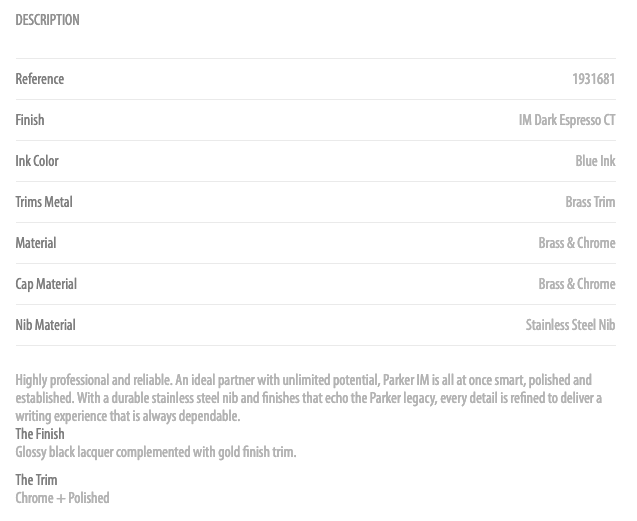
Task: Click the Ink Color label
Action: (37, 161)
